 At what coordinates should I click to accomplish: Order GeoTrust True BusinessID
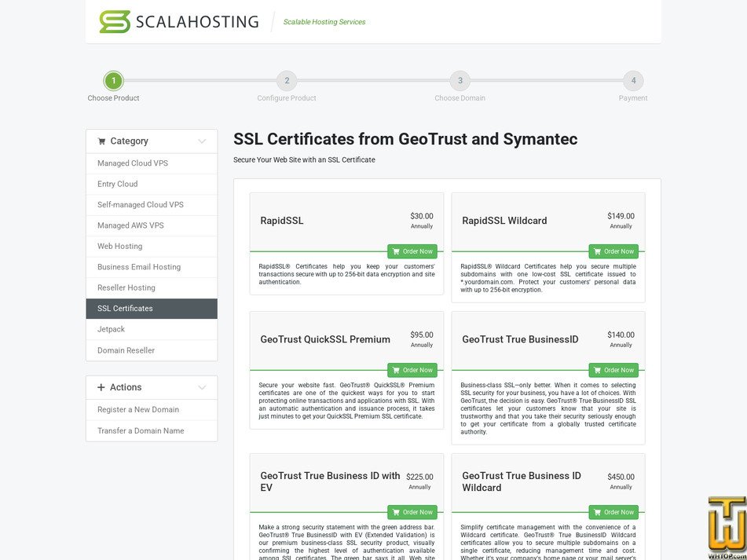tap(613, 370)
